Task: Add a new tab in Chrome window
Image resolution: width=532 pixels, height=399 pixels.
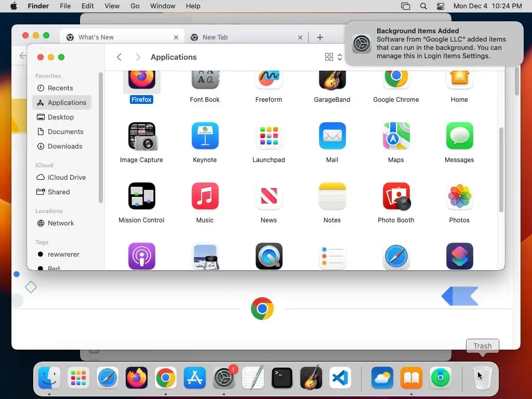Action: coord(320,37)
